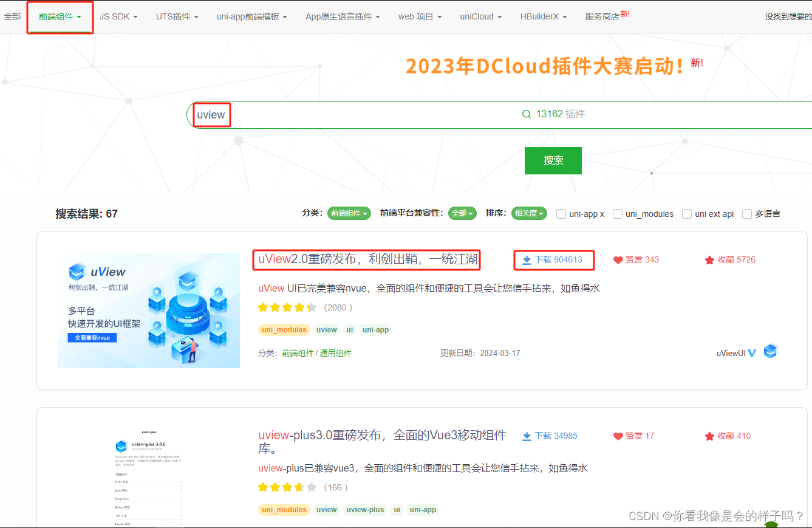Click the heart icon beside 赞赏 17
Image resolution: width=812 pixels, height=528 pixels.
pos(618,436)
